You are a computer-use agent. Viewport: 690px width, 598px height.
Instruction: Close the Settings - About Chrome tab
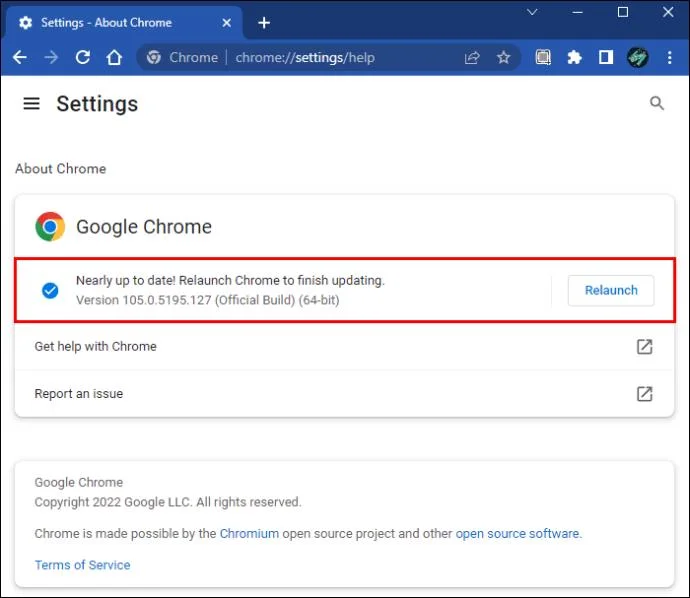click(x=227, y=22)
